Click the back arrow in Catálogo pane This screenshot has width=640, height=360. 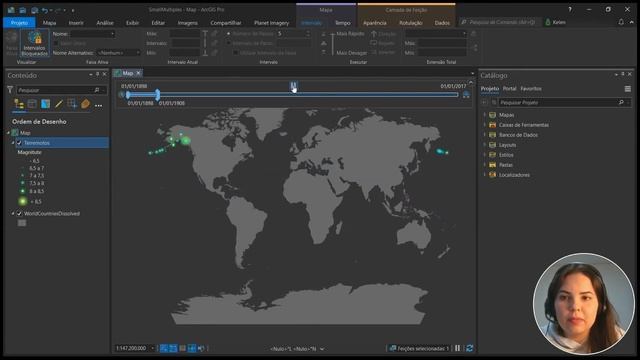pyautogui.click(x=484, y=102)
